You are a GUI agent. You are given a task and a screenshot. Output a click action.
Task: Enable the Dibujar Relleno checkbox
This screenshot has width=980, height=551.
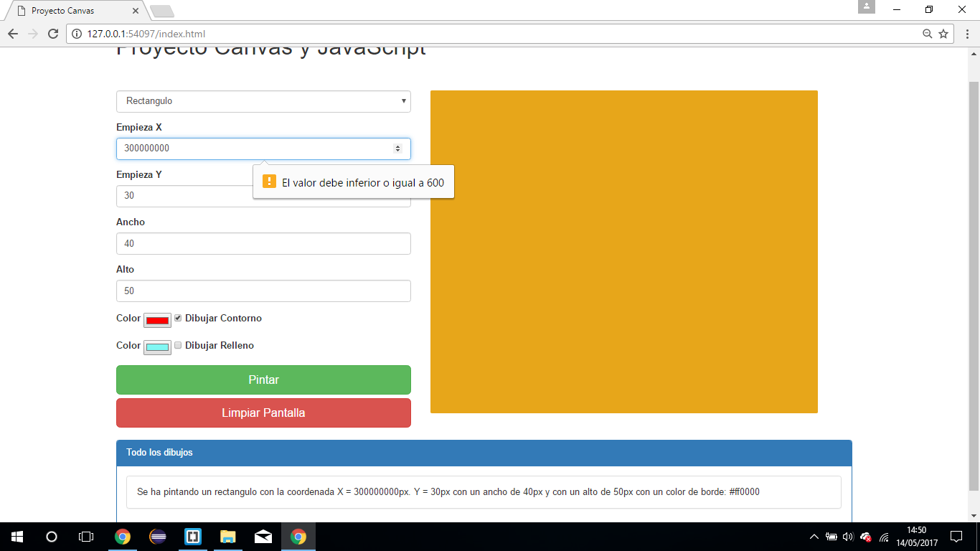click(x=178, y=345)
